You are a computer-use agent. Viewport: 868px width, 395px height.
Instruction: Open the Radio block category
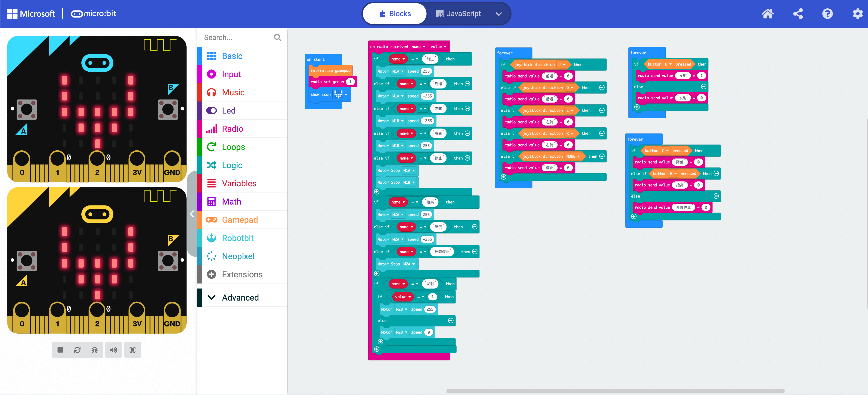click(242, 129)
